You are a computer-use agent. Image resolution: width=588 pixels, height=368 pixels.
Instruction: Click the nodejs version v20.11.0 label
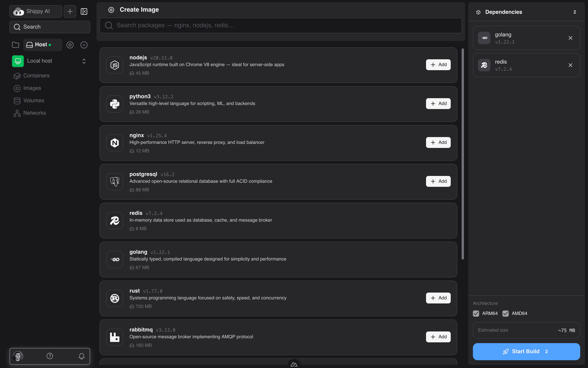point(161,58)
